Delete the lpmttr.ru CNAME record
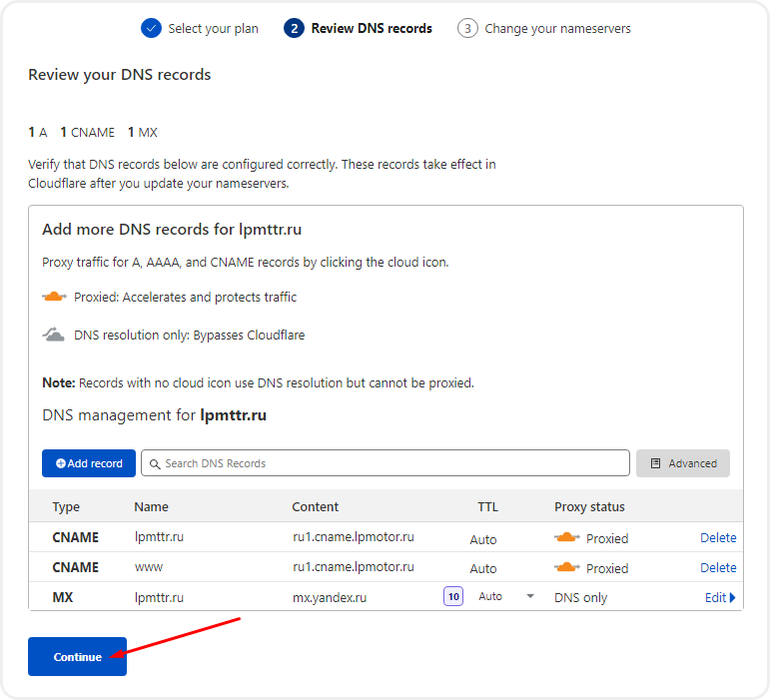The height and width of the screenshot is (700, 770). [x=718, y=537]
